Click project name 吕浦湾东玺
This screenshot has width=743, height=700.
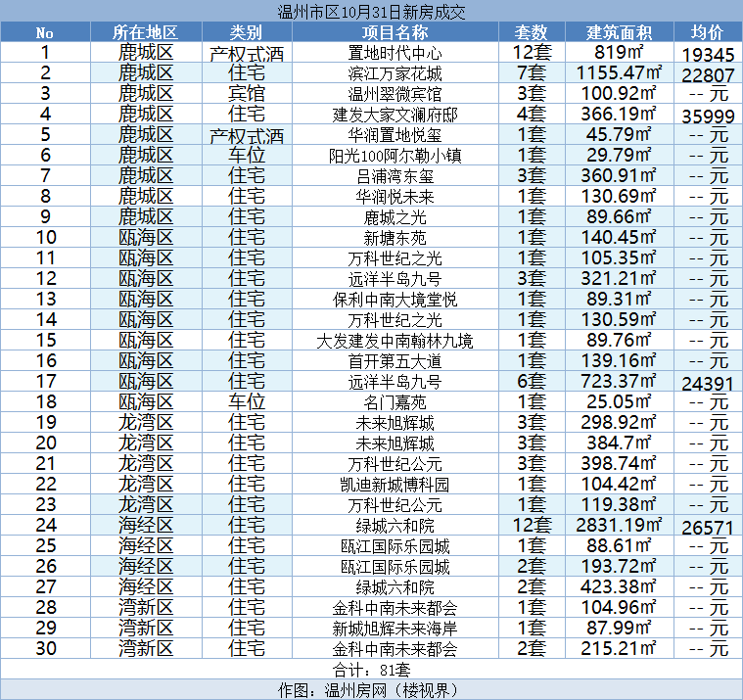[395, 176]
